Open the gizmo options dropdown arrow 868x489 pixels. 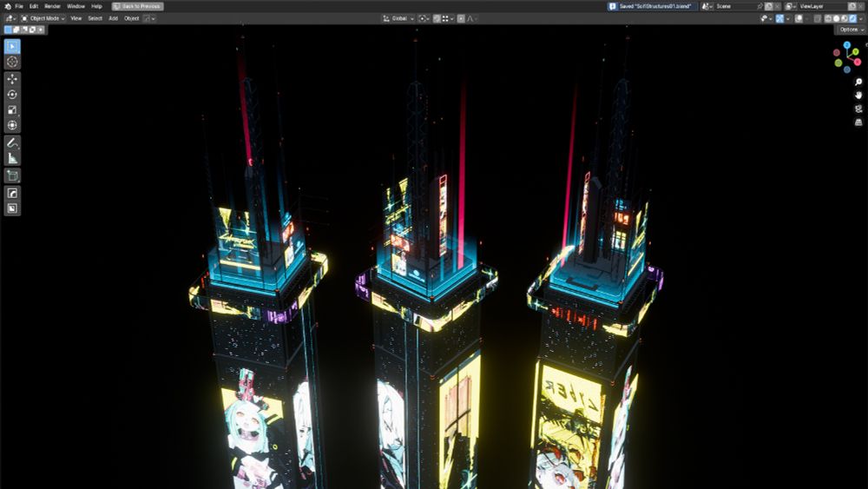(x=788, y=18)
